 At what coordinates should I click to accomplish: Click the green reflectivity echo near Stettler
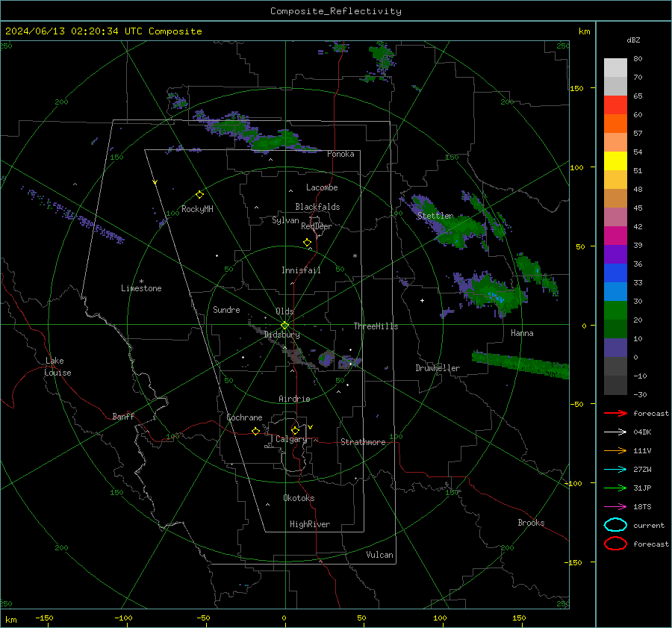[458, 227]
